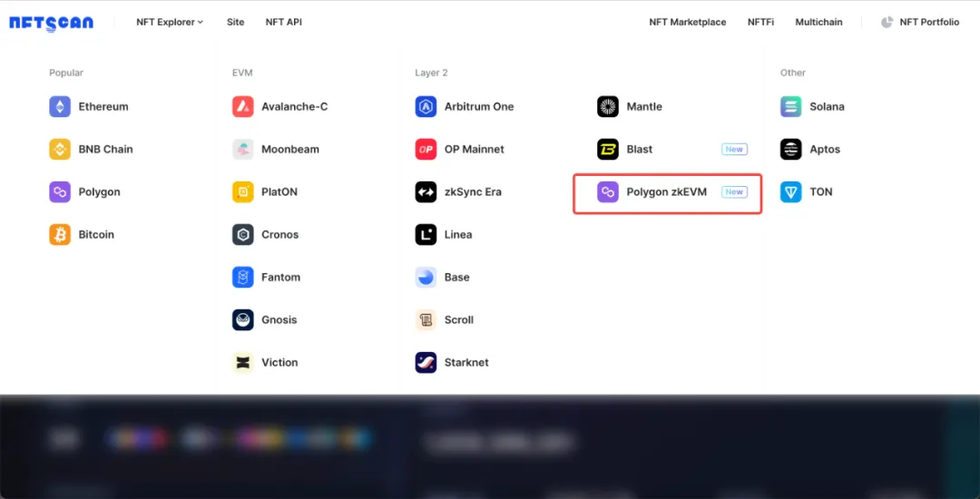
Task: Pick the orange Bitcoin icon
Action: 60,235
